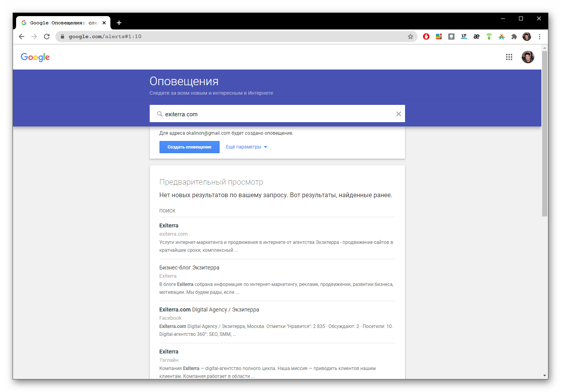Minimize the Chrome window
This screenshot has height=392, width=561.
[503, 18]
